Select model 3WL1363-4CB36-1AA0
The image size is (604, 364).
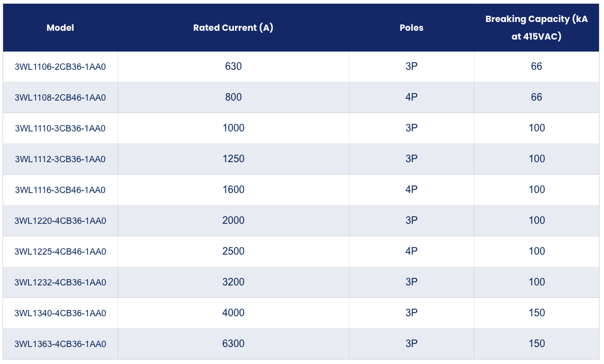coord(60,344)
